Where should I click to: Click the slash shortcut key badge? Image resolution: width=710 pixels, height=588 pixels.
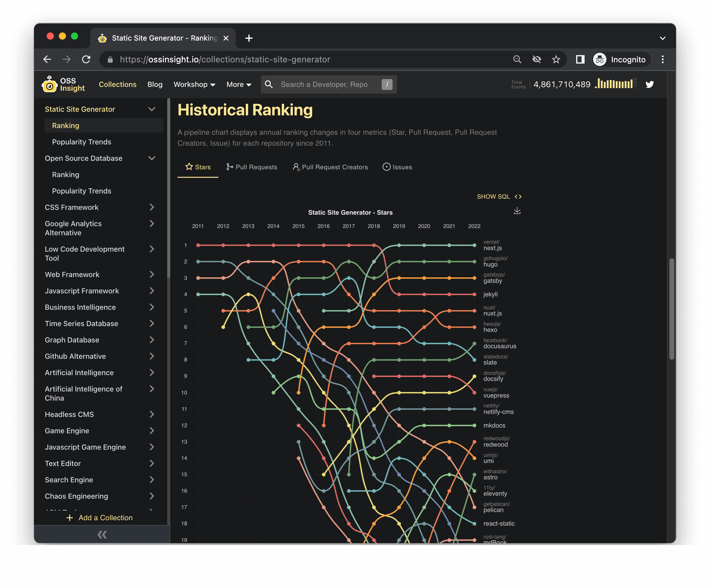click(x=387, y=84)
